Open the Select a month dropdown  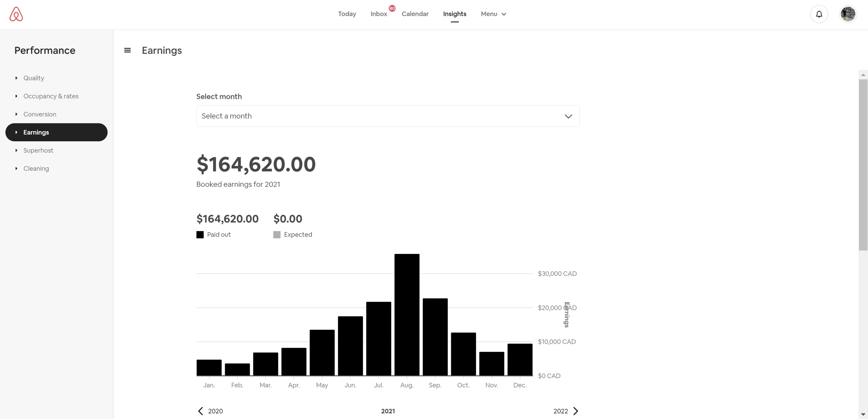click(x=387, y=116)
